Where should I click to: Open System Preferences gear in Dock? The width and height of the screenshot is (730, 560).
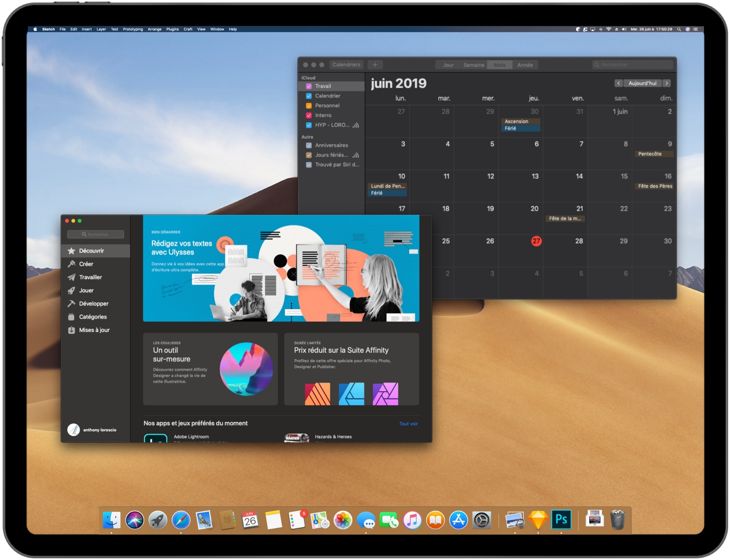481,520
